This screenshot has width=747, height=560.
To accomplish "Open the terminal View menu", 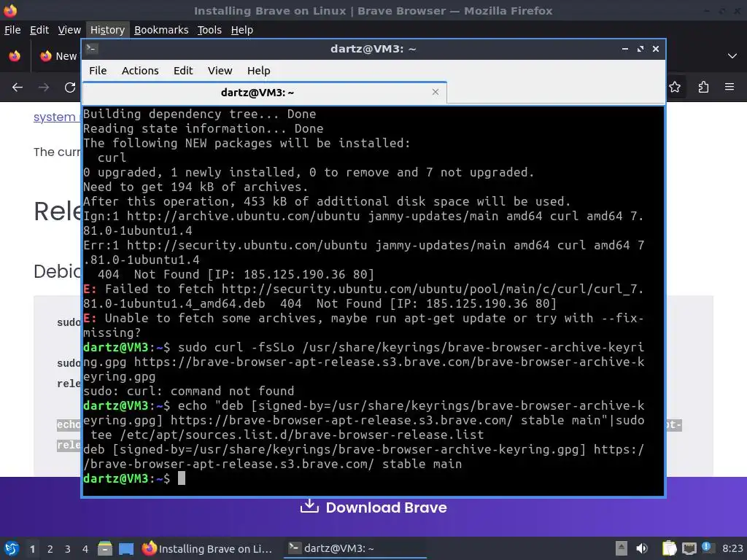I will [x=220, y=71].
